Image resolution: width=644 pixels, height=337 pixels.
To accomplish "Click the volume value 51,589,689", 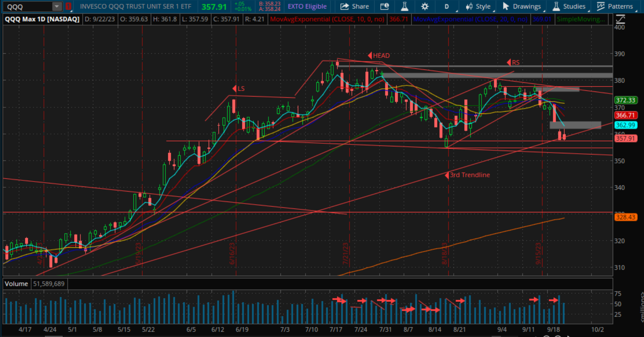I will pos(49,284).
